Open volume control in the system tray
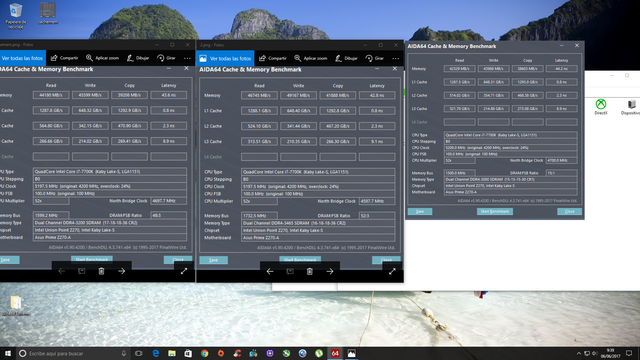Viewport: 640px width, 360px height. [594, 353]
